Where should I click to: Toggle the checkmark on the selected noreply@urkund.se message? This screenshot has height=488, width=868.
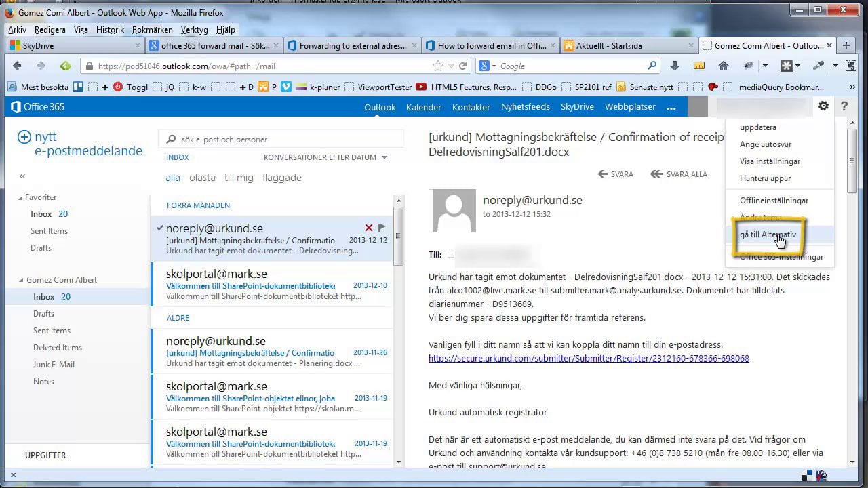click(160, 228)
